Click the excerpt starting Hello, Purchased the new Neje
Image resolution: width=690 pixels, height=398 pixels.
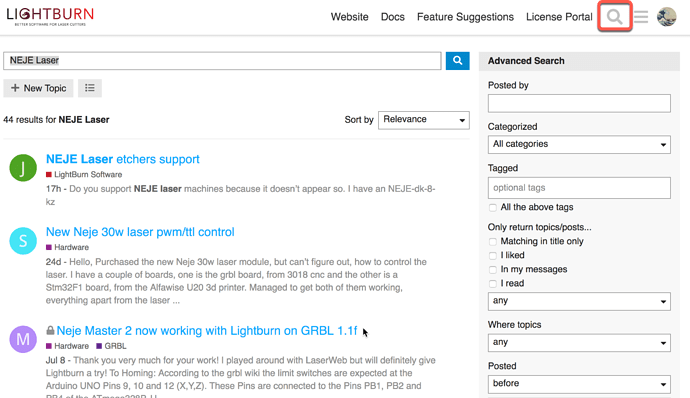[236, 281]
